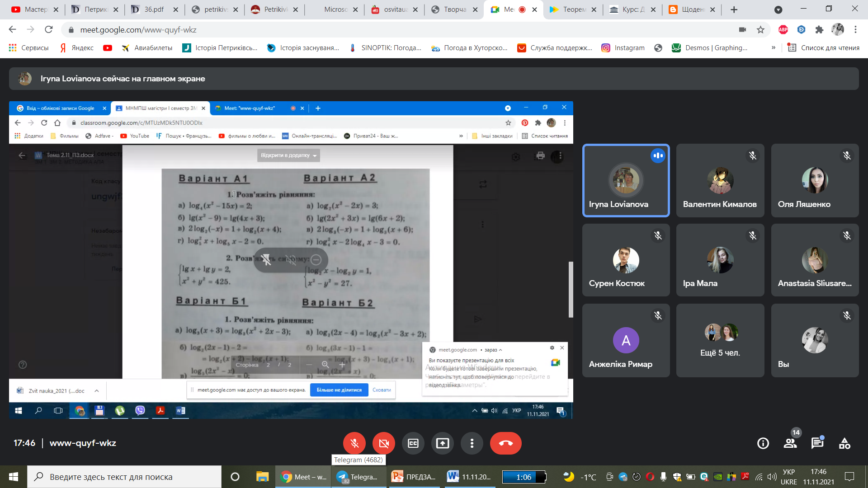
Task: Click the recording 1:06 timer taskbar item
Action: coord(524,477)
